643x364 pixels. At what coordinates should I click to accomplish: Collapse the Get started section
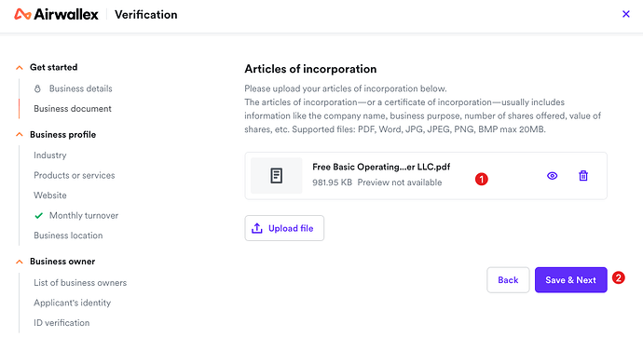pos(20,68)
